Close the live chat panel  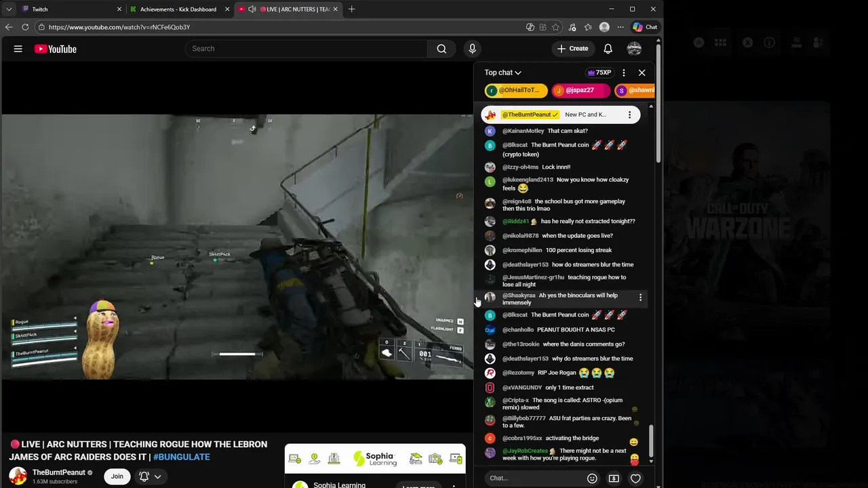pos(642,73)
